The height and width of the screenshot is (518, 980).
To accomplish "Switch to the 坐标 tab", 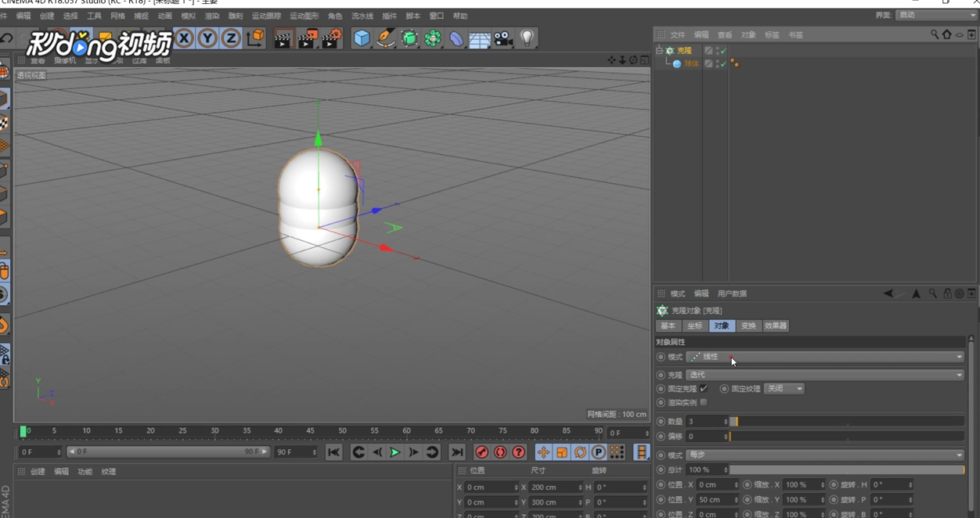I will (x=695, y=326).
